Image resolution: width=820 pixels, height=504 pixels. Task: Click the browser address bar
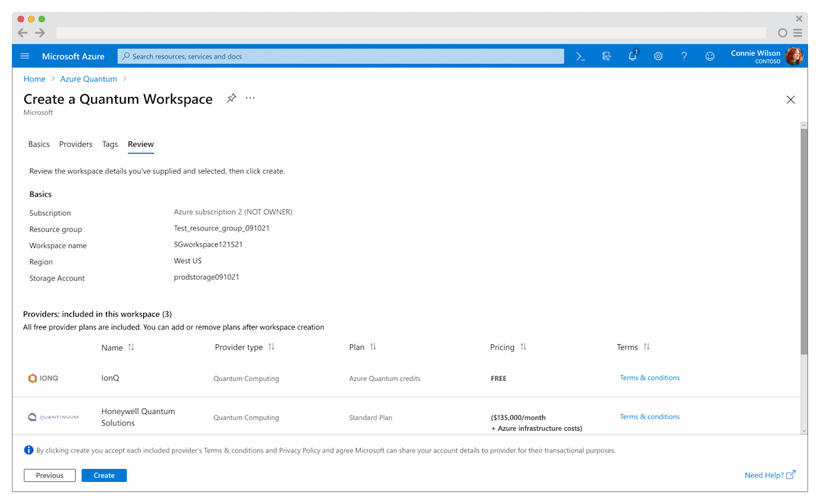411,33
